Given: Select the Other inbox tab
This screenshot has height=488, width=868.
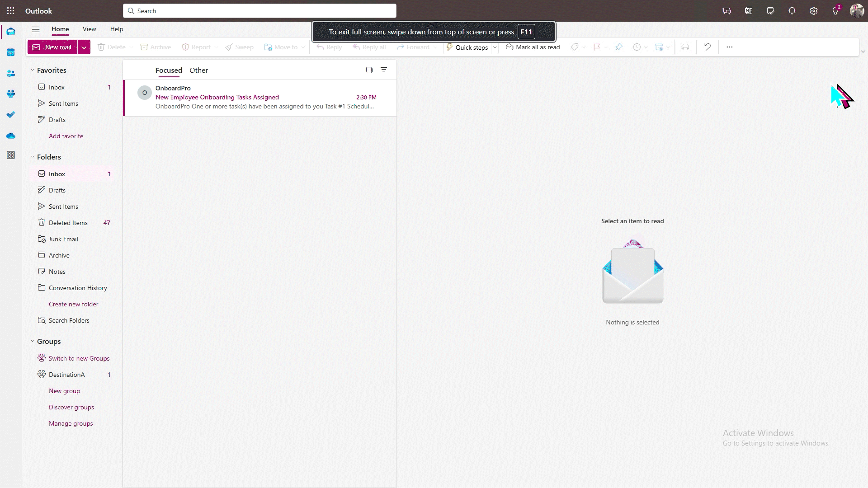Looking at the screenshot, I should [x=199, y=70].
